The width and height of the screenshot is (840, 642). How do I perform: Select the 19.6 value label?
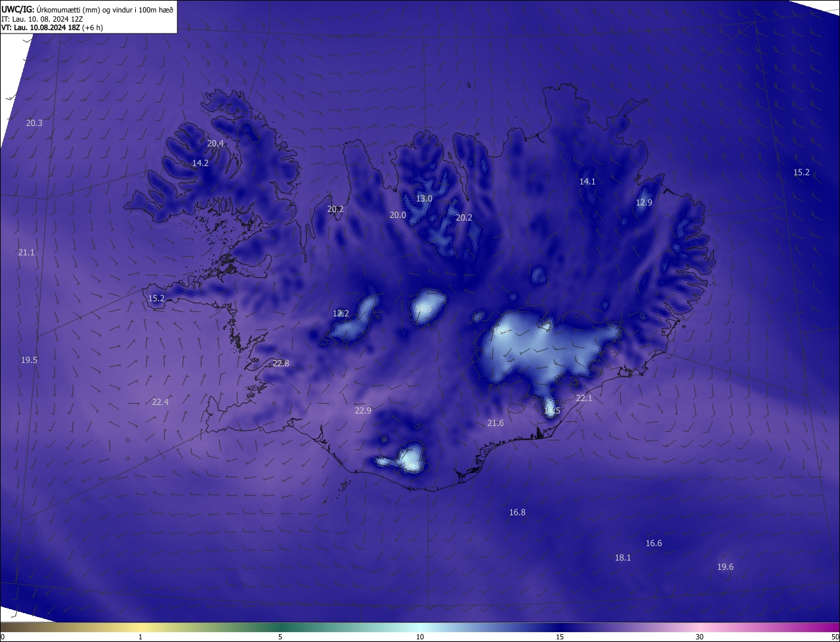point(725,567)
